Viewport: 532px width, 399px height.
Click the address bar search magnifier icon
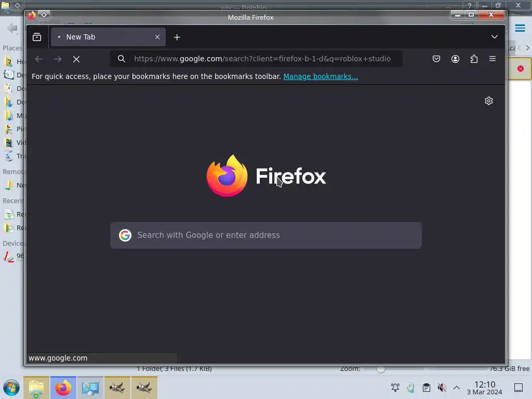tap(121, 59)
